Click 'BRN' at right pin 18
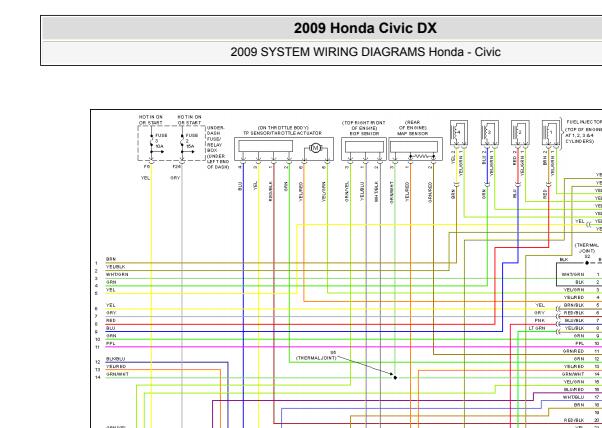 (x=579, y=405)
